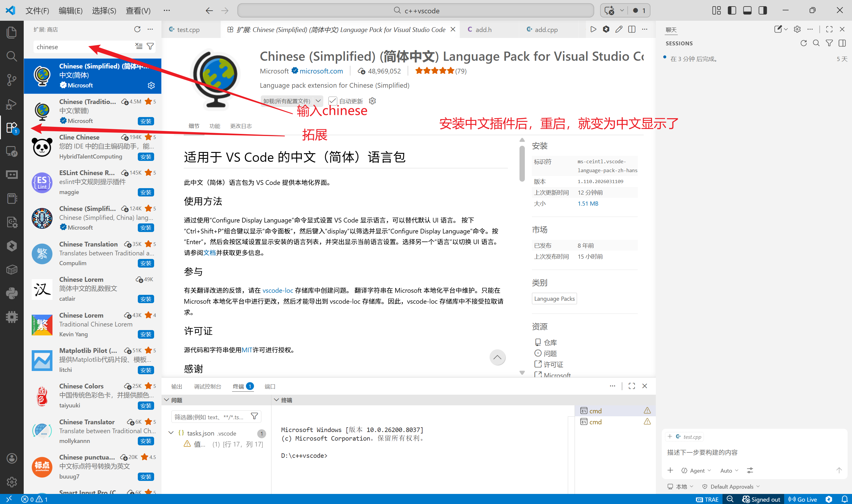
Task: Follow the vscode-loc repository link
Action: pyautogui.click(x=277, y=290)
